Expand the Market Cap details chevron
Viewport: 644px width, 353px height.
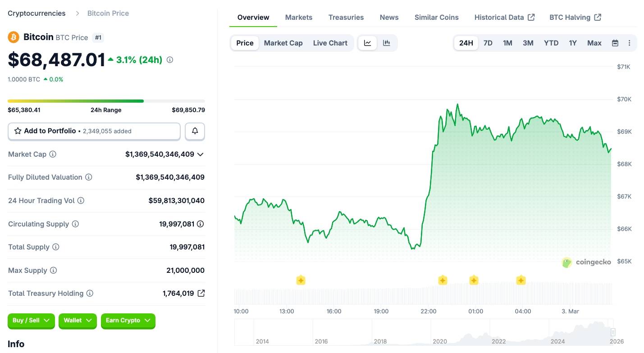coord(201,154)
